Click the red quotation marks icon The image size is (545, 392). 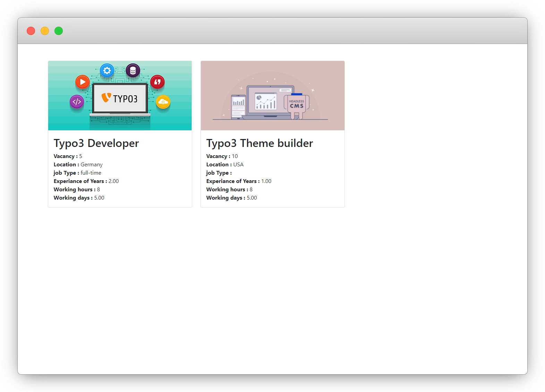157,82
